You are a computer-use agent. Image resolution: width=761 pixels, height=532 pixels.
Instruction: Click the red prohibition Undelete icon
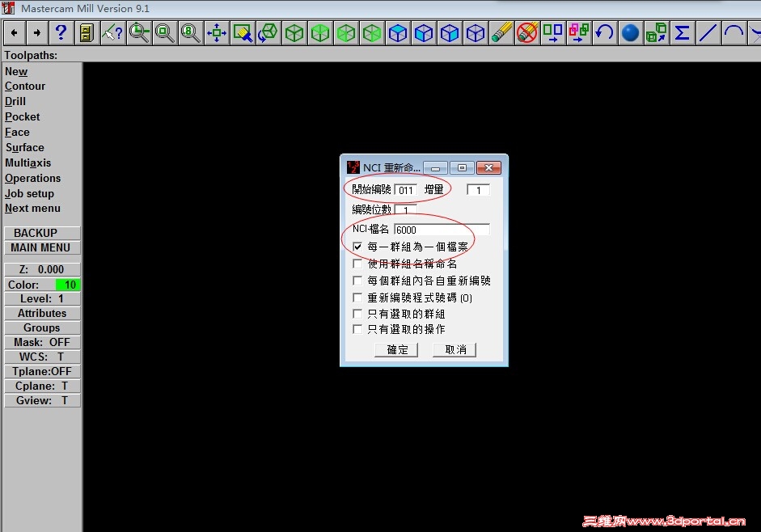point(527,32)
